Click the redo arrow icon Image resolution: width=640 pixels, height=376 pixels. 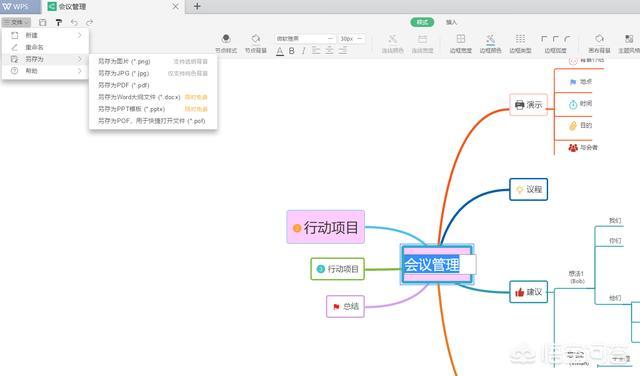[x=89, y=22]
